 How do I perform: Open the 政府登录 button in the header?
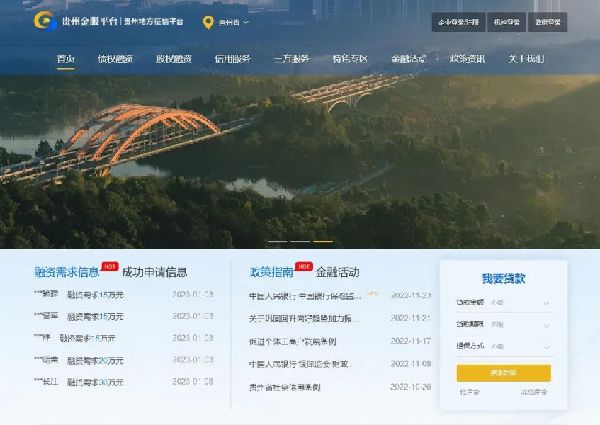(548, 22)
